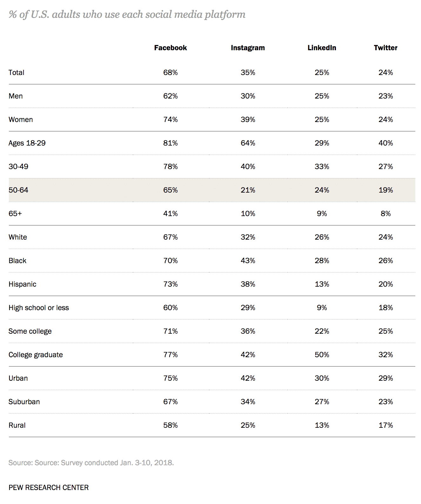Click the 81% Facebook value for ages 18-29
This screenshot has width=421, height=504.
point(170,143)
